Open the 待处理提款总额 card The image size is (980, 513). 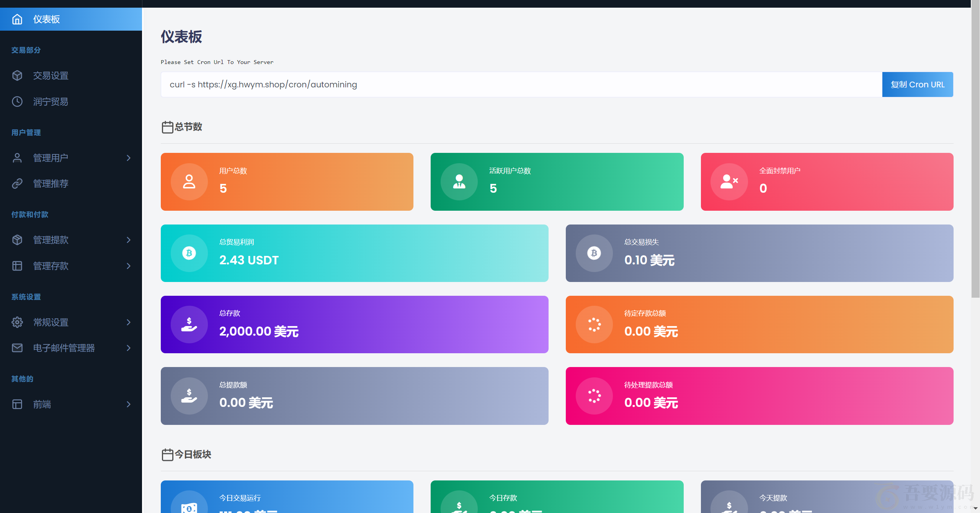[759, 396]
